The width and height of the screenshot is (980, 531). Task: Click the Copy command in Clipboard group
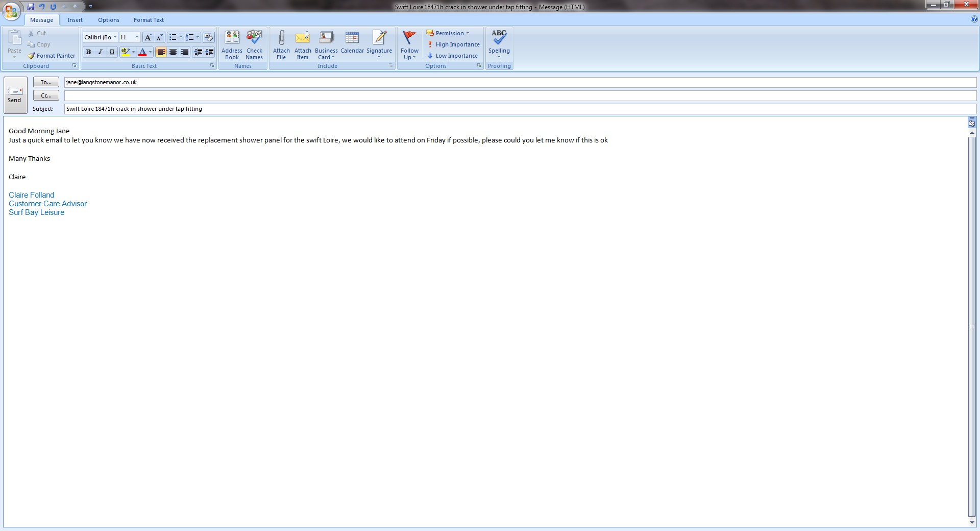(39, 44)
